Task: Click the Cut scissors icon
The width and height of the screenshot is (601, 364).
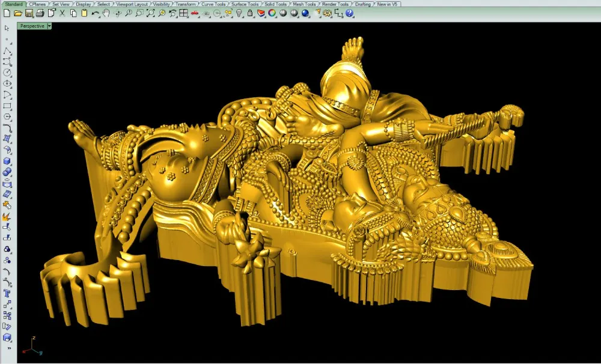Action: pyautogui.click(x=62, y=13)
